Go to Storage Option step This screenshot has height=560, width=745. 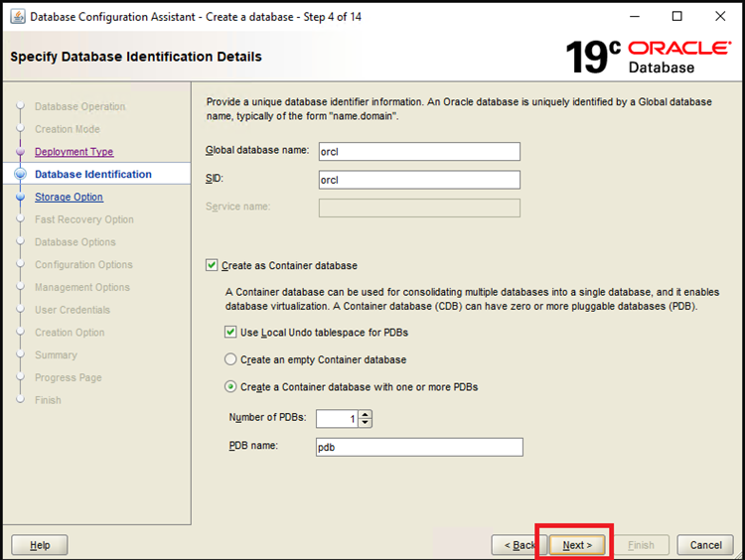pos(69,197)
